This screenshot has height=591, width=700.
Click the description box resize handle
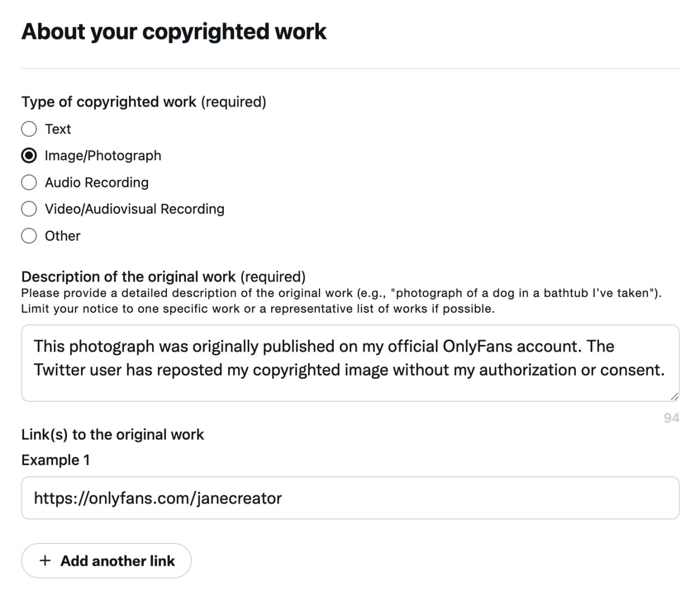(674, 396)
